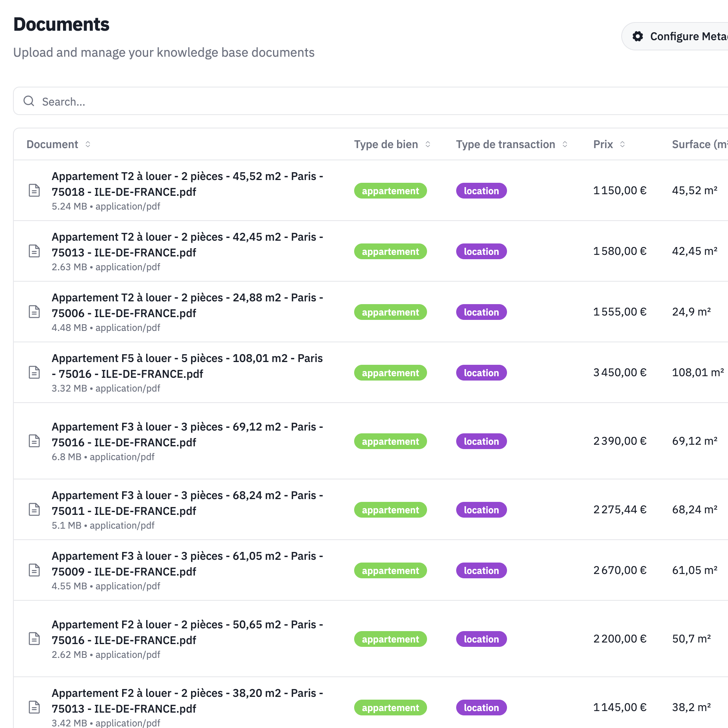Click the document icon beside the F3 61,05 m2 listing
Screen dimensions: 728x728
pyautogui.click(x=34, y=570)
